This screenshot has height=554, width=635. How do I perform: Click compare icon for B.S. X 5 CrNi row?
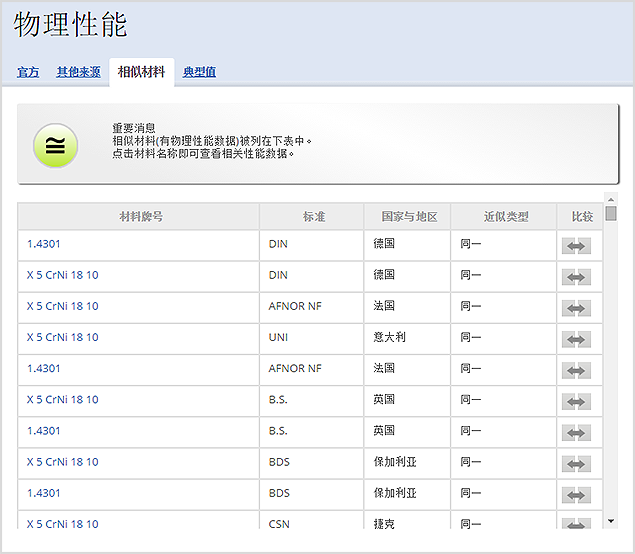[x=576, y=402]
